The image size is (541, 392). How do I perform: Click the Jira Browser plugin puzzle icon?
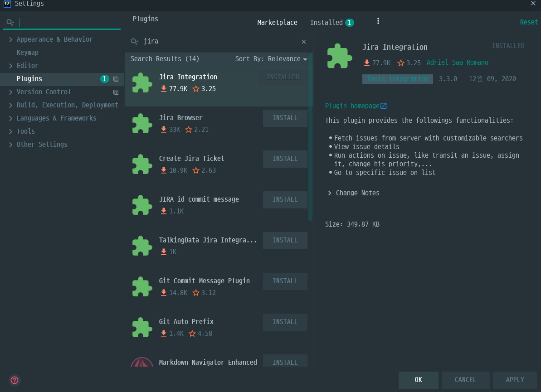click(142, 123)
